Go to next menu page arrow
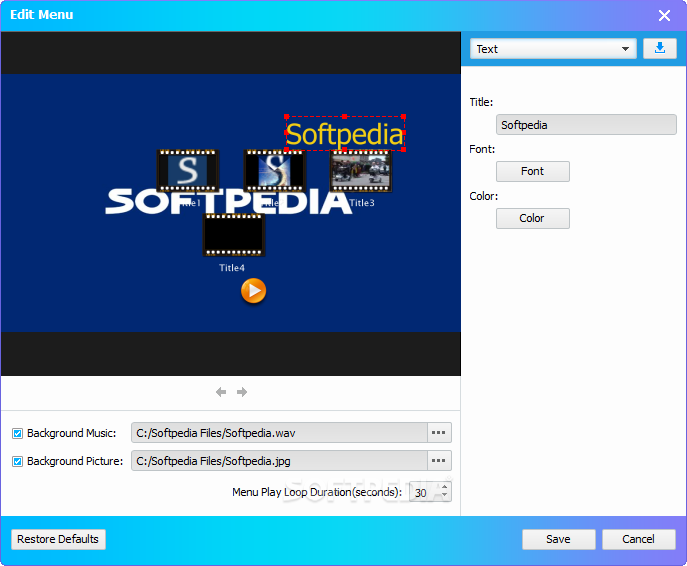 [242, 392]
